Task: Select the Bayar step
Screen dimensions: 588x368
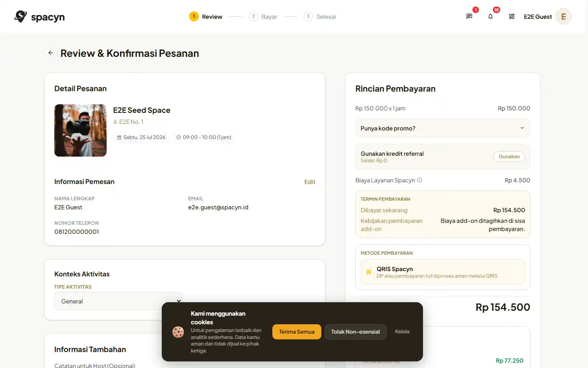Action: click(263, 16)
